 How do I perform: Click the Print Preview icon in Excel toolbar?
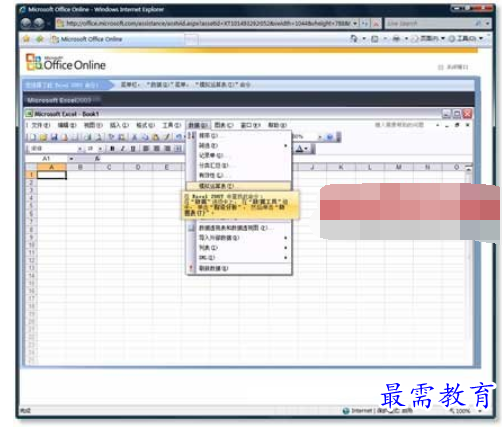click(98, 137)
